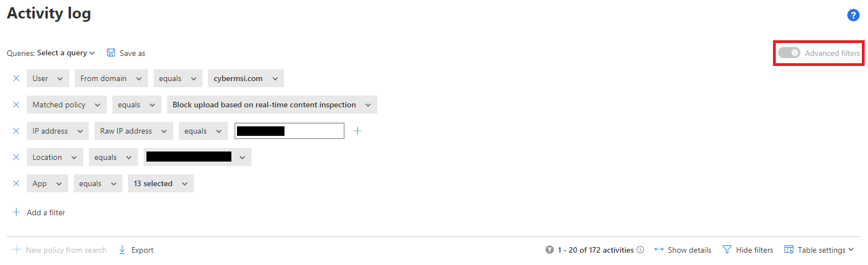Open the Table settings menu
Image resolution: width=868 pixels, height=265 pixels.
819,250
